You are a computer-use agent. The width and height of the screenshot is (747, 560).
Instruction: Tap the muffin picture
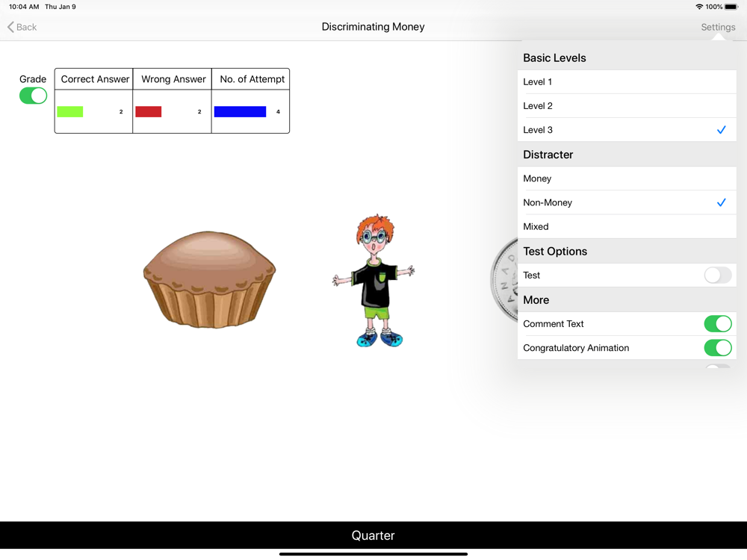(209, 279)
